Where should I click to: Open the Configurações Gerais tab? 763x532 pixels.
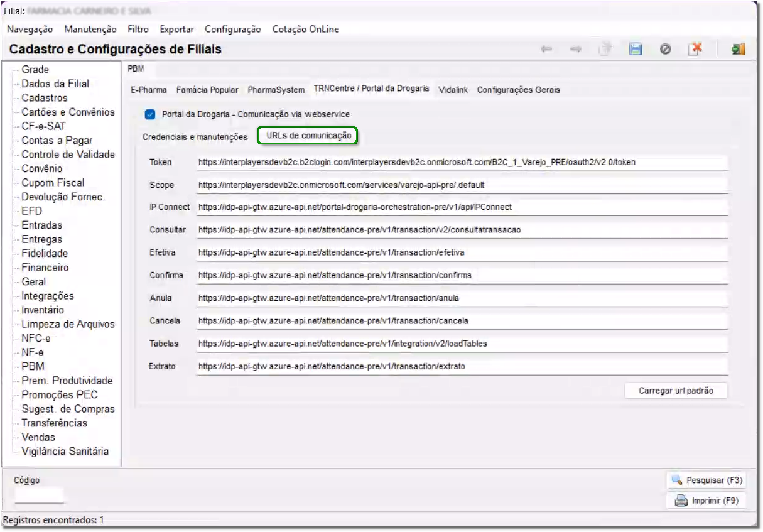(x=519, y=90)
